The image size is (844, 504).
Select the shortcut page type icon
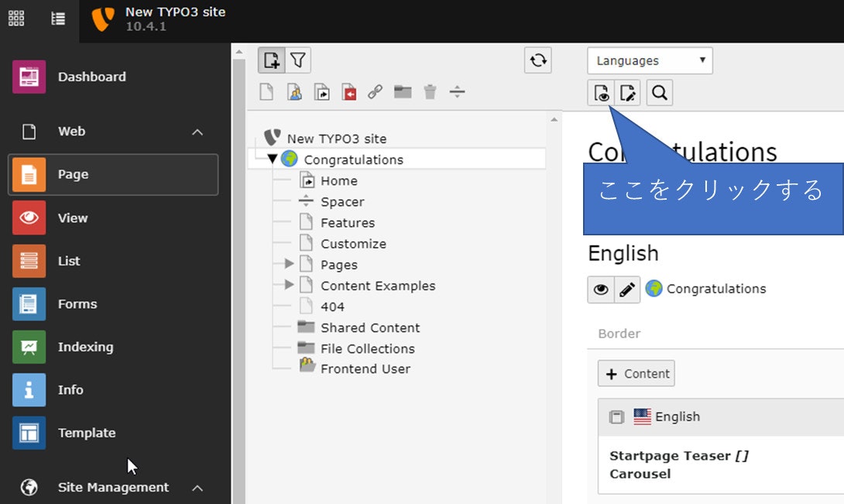tap(322, 92)
